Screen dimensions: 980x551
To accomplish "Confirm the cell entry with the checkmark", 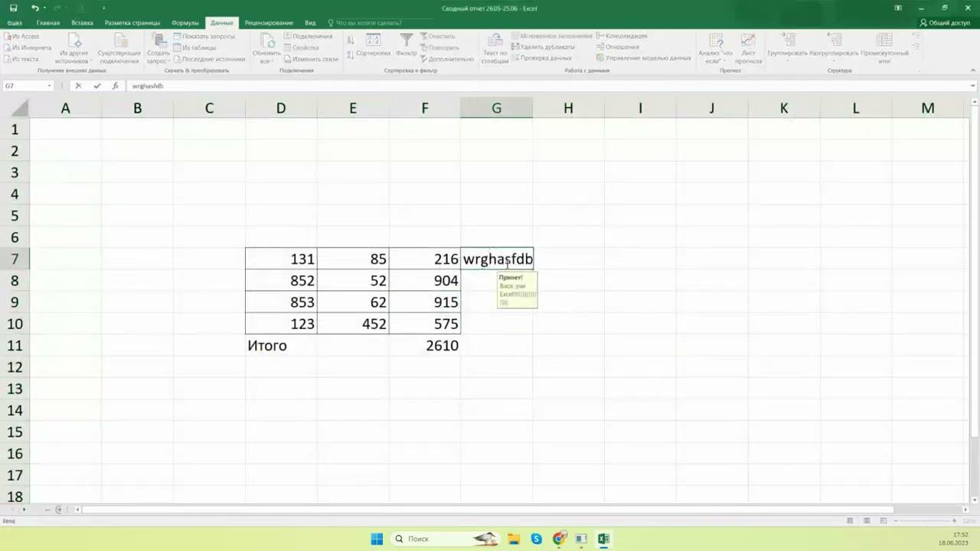I will click(97, 86).
